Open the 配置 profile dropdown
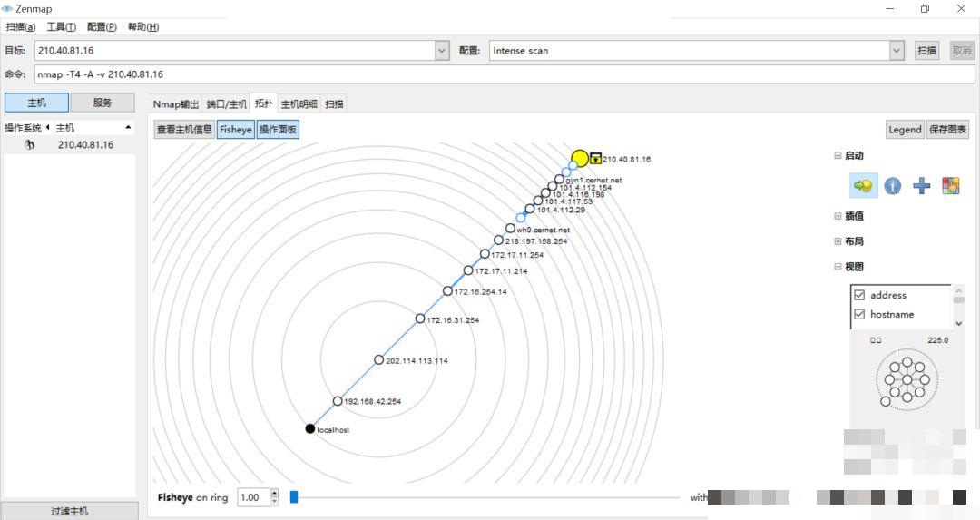This screenshot has height=520, width=980. (897, 51)
